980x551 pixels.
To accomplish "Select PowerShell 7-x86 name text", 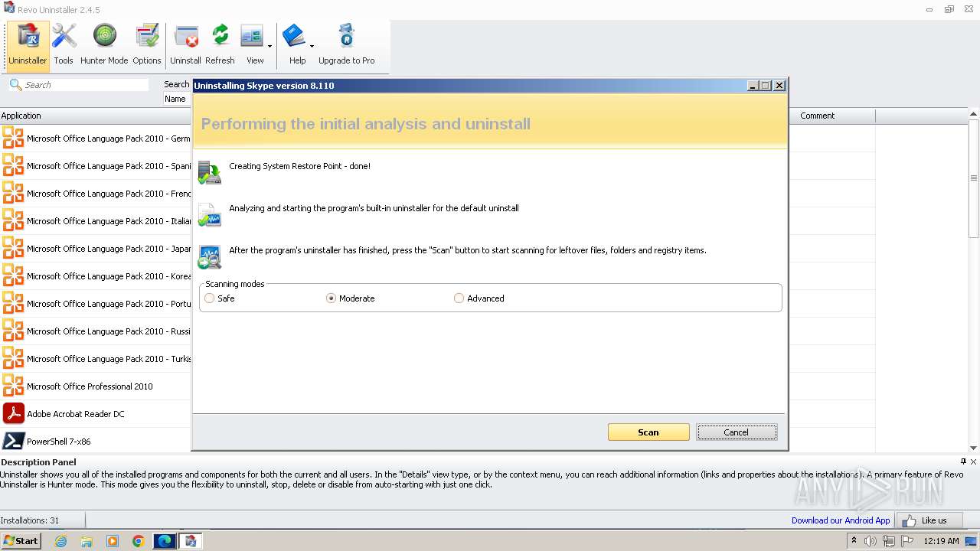I will (x=59, y=442).
